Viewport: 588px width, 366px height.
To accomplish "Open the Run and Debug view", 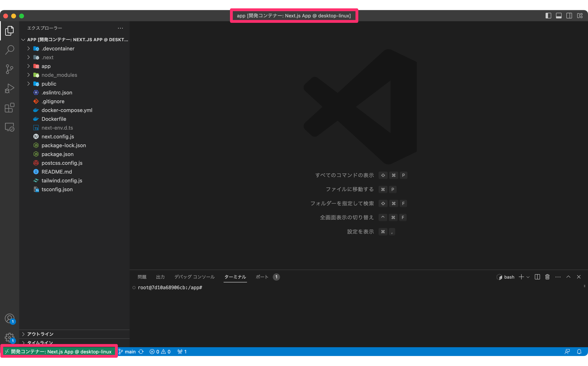I will [9, 88].
